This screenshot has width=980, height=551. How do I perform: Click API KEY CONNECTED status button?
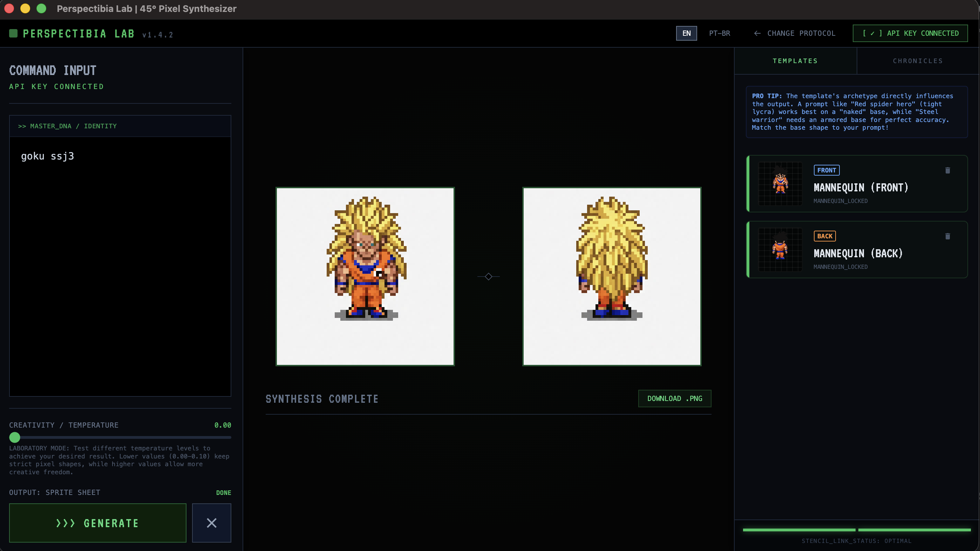pos(910,34)
